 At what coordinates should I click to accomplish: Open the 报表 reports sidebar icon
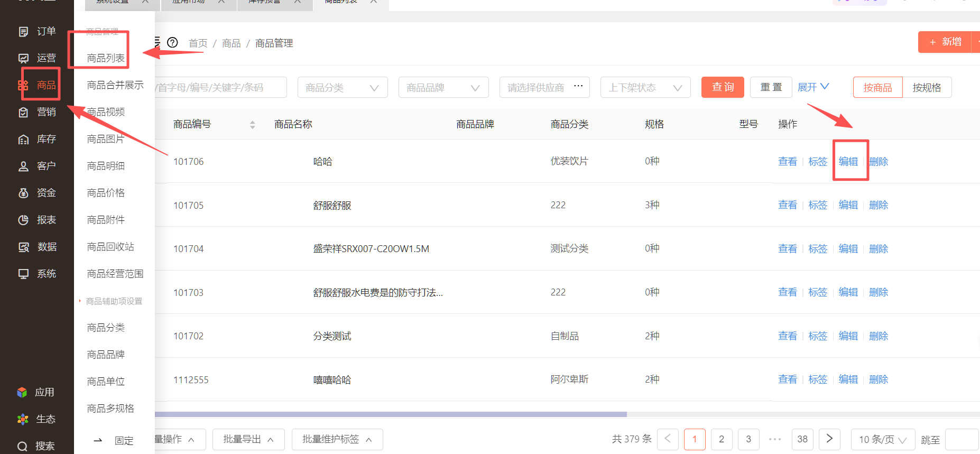[x=23, y=220]
